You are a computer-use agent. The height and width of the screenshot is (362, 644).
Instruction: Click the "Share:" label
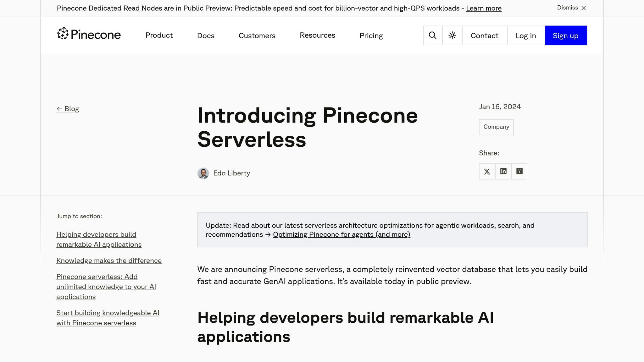(489, 153)
